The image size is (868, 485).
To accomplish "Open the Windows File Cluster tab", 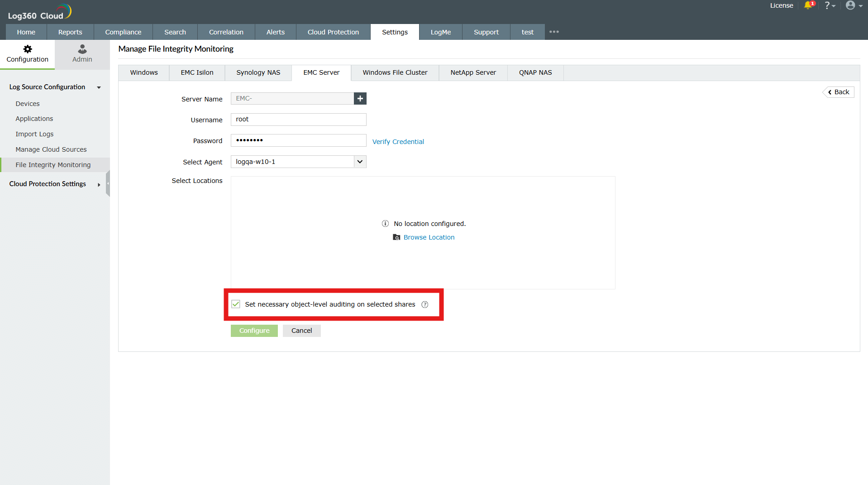I will [x=394, y=72].
